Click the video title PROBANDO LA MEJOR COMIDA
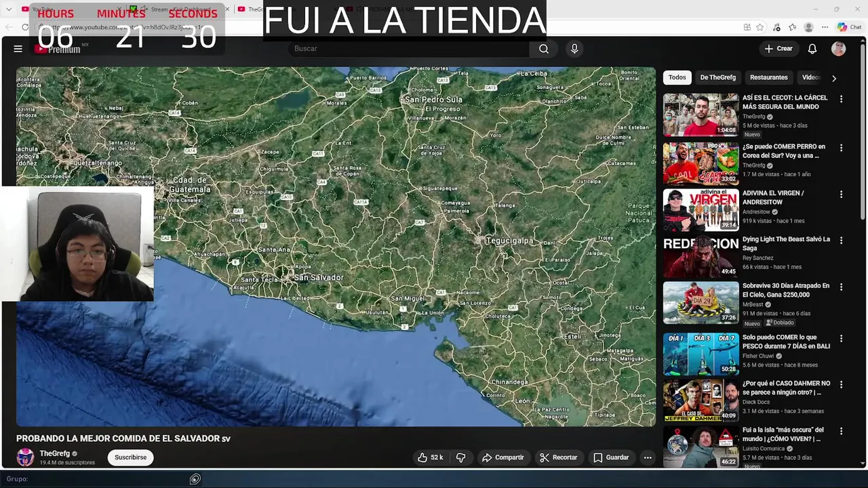Screen dimensions: 868x488 click(x=123, y=439)
